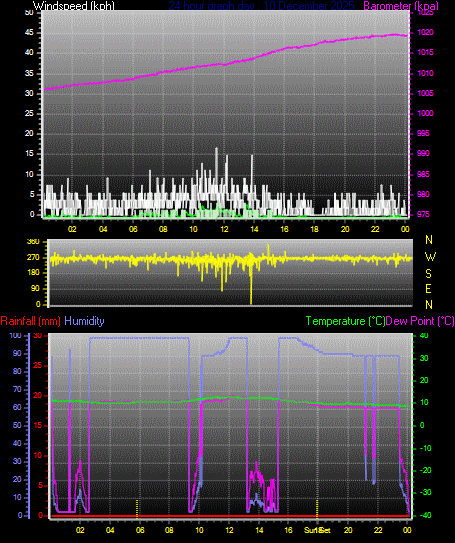
Task: Click -40 on the green temperature axis
Action: (426, 515)
